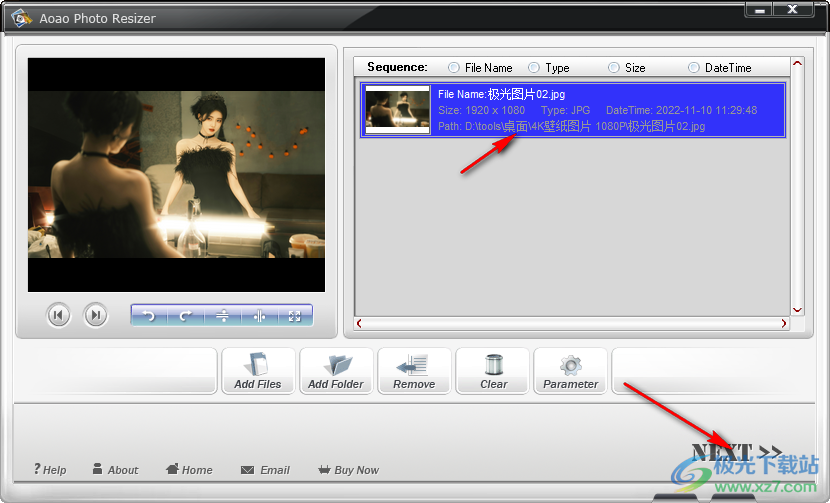Remove the selected file
This screenshot has width=830, height=503.
pos(414,371)
